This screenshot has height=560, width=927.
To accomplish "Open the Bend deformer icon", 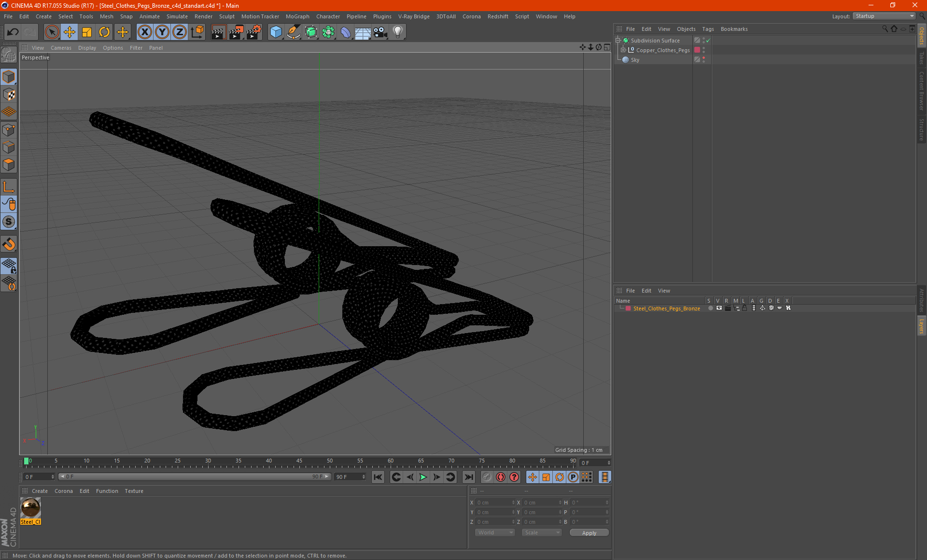I will [x=346, y=32].
